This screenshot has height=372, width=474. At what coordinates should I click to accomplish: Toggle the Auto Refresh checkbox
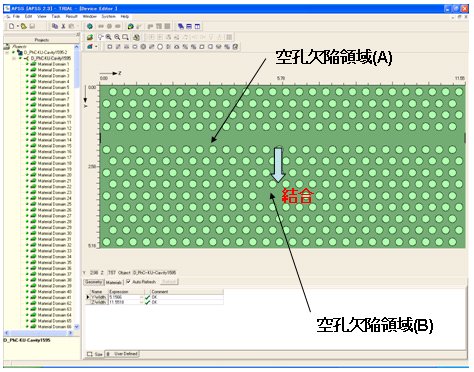click(x=128, y=282)
